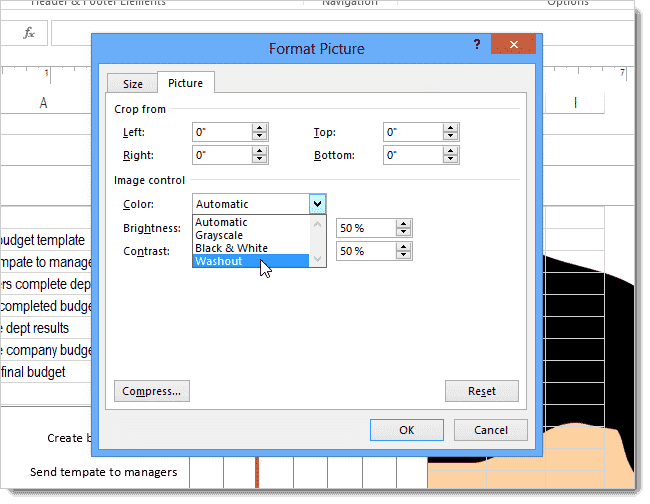Click the Brightness percent field
The width and height of the screenshot is (650, 504).
tap(366, 228)
